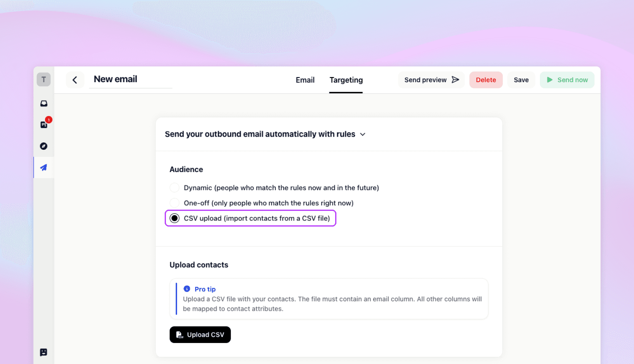Open the Targeting tab
The height and width of the screenshot is (364, 634).
click(346, 80)
